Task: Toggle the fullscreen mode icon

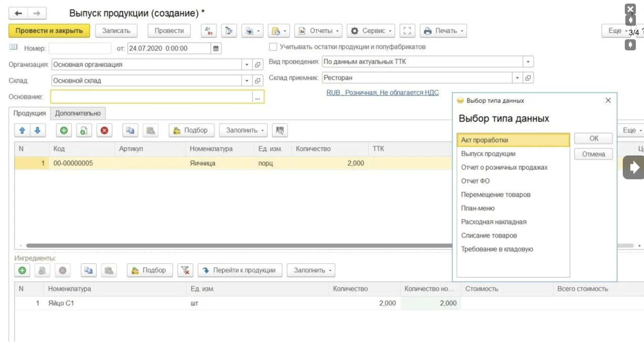Action: coord(407,31)
